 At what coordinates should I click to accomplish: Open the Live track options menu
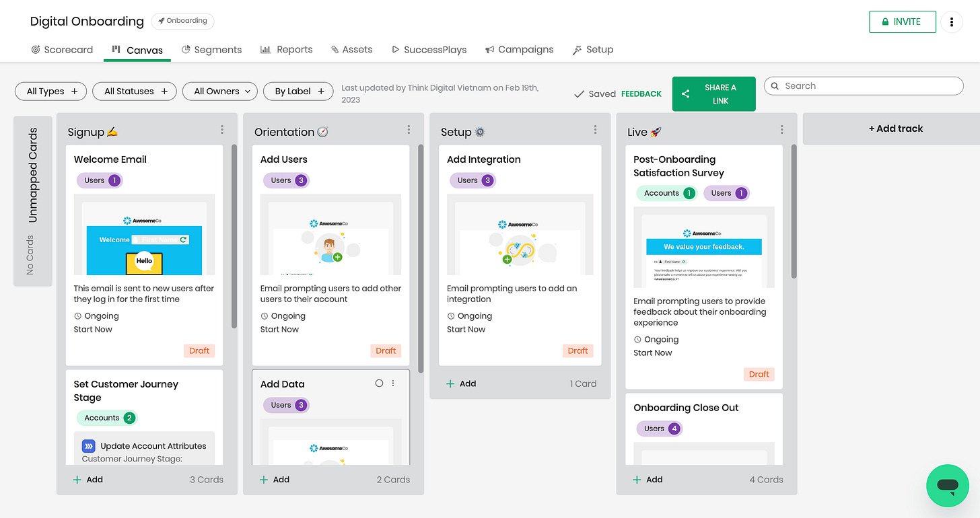click(x=781, y=130)
